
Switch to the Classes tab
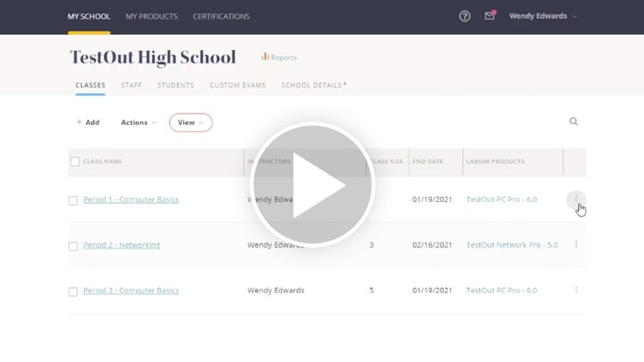90,85
